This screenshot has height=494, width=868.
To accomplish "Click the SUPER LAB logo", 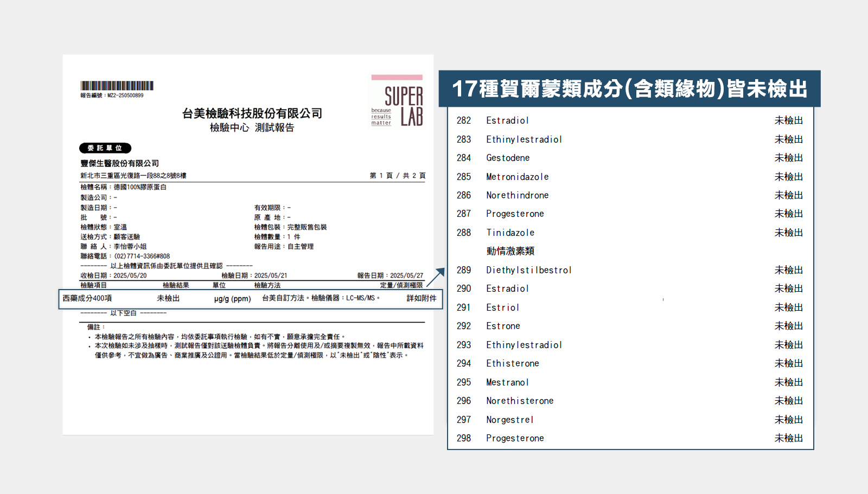I will 397,102.
